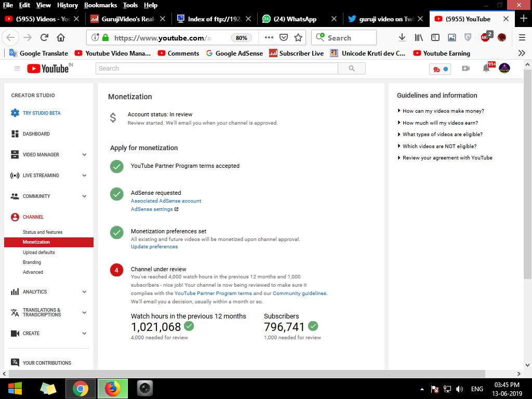Click Try Studio Beta gear link
532x399 pixels.
(x=36, y=113)
